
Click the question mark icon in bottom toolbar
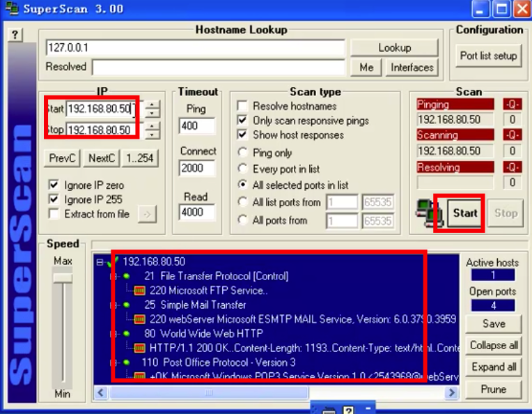click(x=348, y=410)
